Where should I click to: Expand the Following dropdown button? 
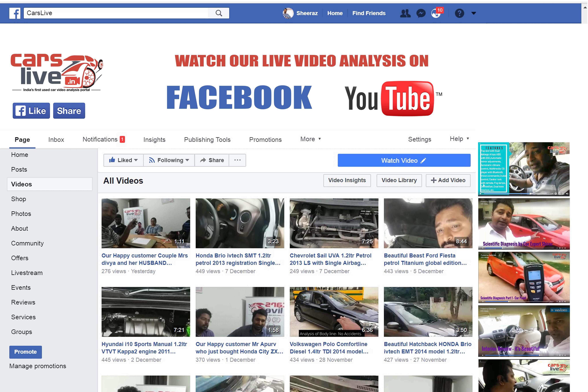[x=169, y=160]
